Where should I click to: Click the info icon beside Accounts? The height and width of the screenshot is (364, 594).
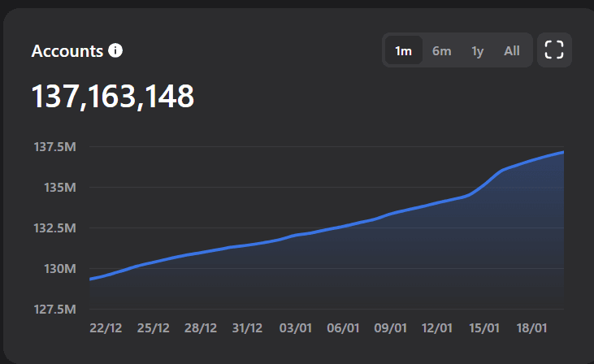115,51
